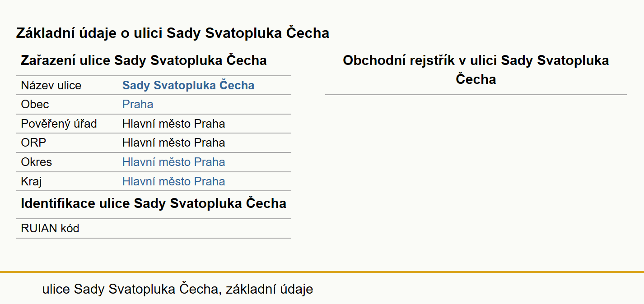Click the empty value cell beside RUIAN kód
Screen dimensions: 644x304
[x=205, y=228]
